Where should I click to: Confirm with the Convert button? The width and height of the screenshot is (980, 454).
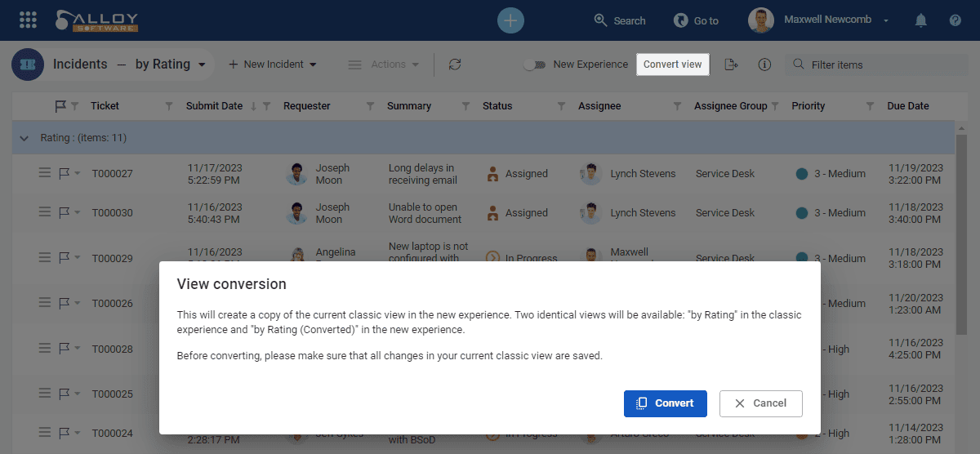(x=665, y=403)
